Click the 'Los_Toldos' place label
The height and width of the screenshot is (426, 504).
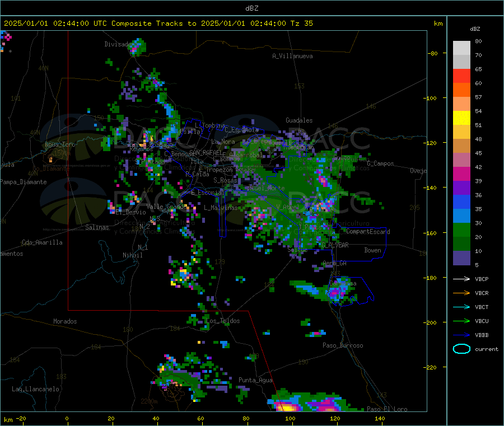tap(223, 321)
